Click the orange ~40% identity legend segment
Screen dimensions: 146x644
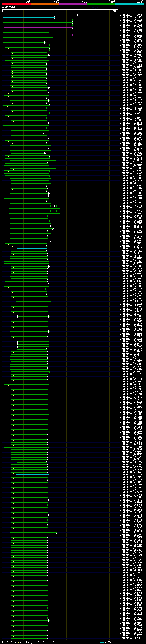pos(45,4)
